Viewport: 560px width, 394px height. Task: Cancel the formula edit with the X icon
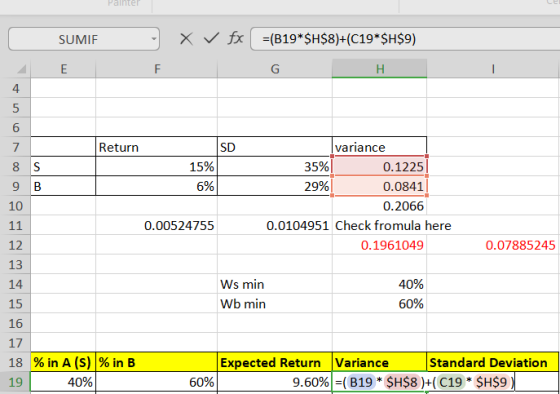[x=186, y=39]
